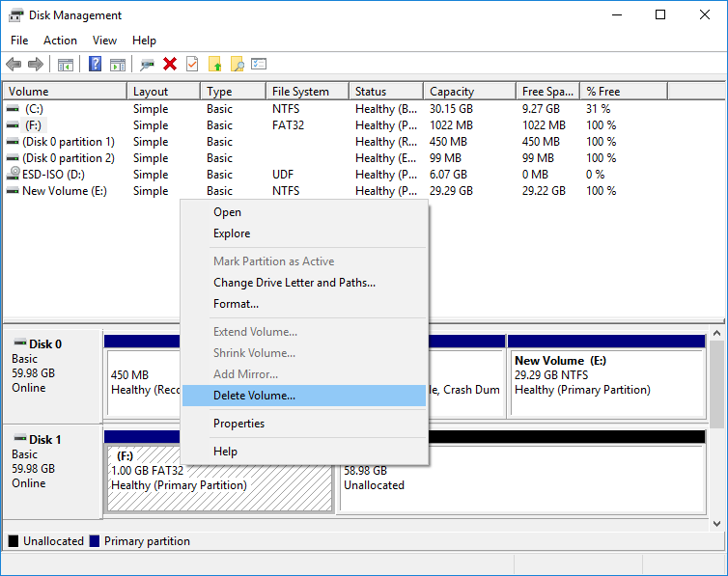Sort by the Volume column header
This screenshot has width=728, height=576.
click(65, 92)
